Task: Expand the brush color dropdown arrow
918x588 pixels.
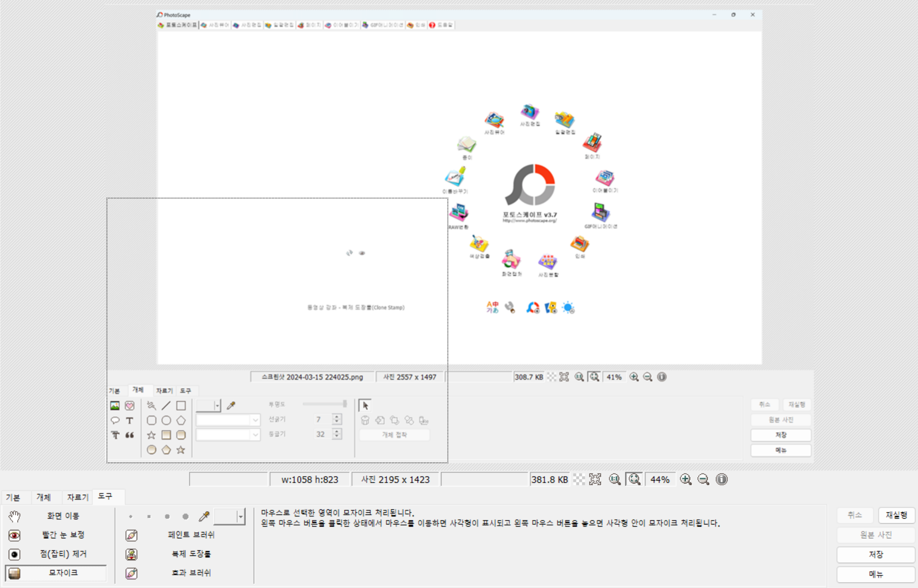Action: pyautogui.click(x=240, y=517)
